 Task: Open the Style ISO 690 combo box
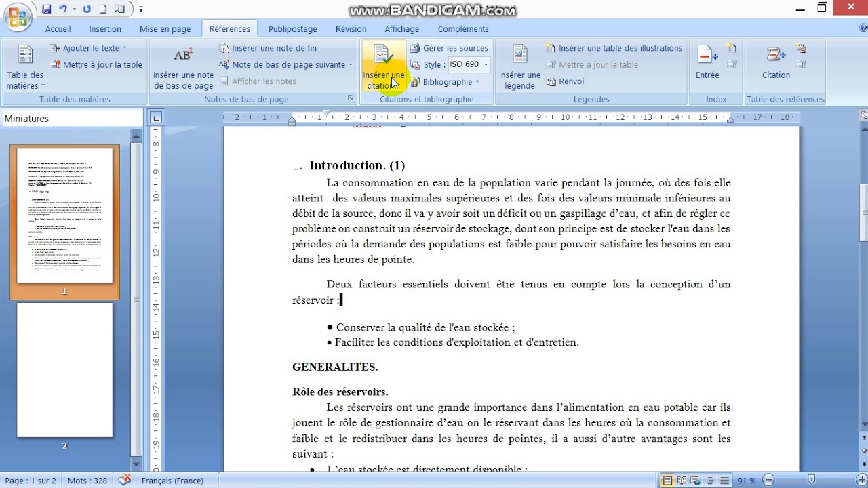pos(469,64)
